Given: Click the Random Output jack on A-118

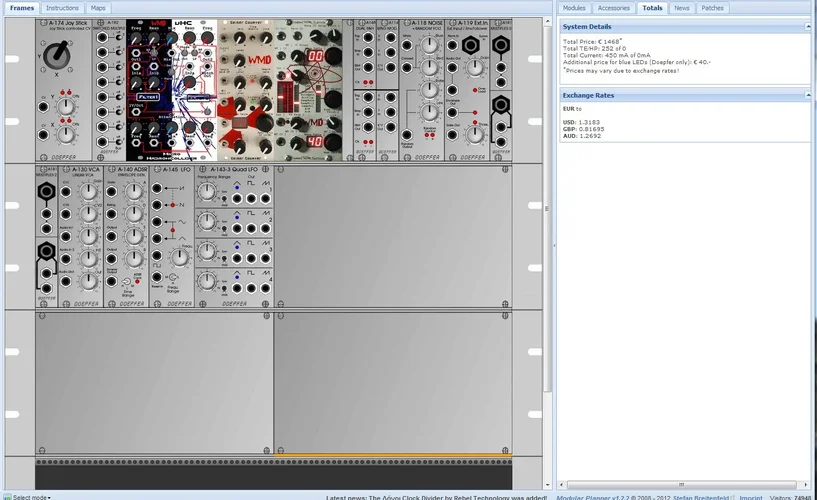Looking at the screenshot, I should tap(406, 135).
